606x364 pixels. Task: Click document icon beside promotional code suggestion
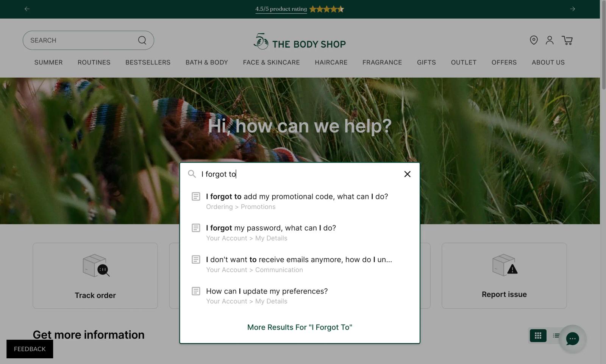(x=196, y=196)
